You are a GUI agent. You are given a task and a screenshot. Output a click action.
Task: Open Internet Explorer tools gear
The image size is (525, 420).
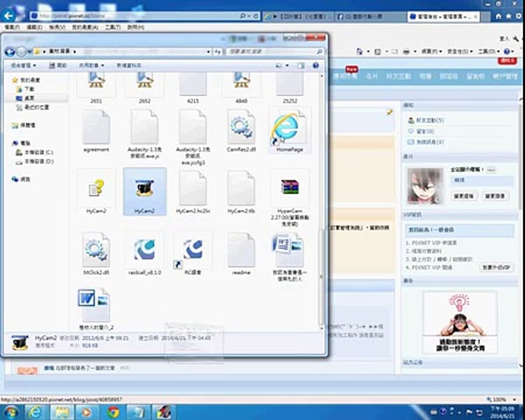click(x=519, y=16)
